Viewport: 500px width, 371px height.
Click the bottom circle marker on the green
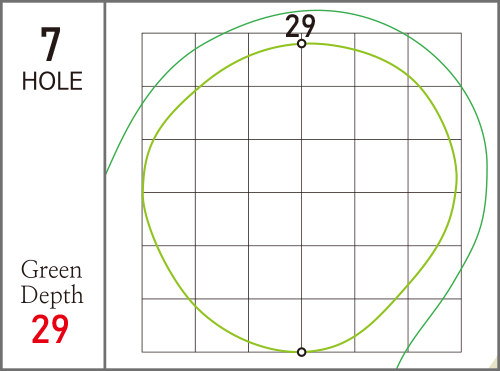tap(301, 352)
